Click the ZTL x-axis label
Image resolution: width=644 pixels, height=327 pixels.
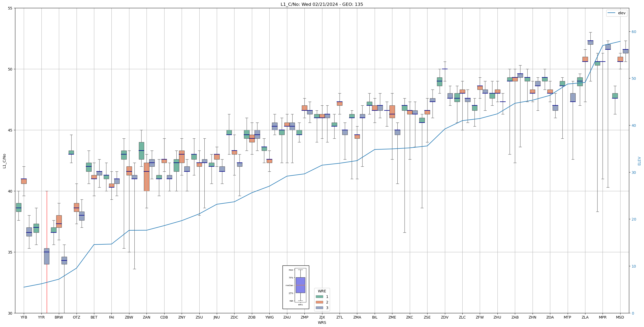tap(340, 317)
